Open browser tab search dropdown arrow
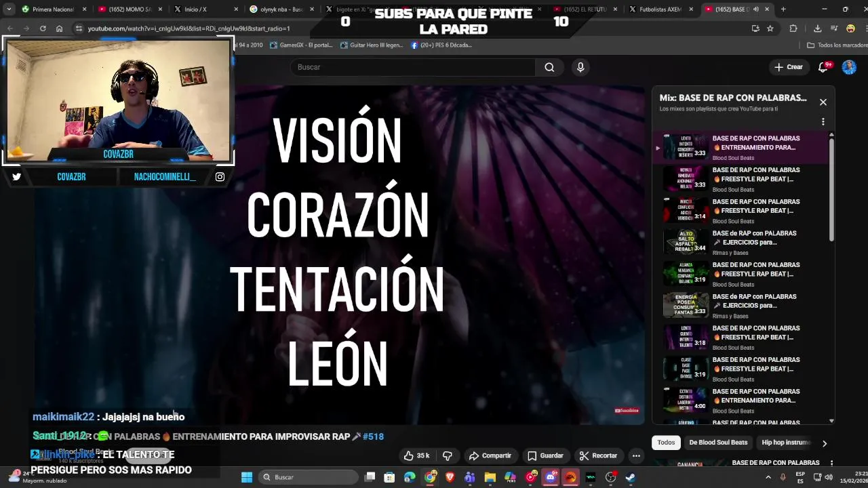Screen dimensions: 868x488 9,9
